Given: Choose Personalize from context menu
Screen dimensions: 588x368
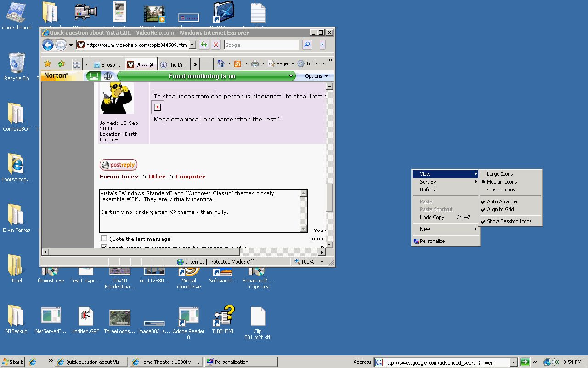Looking at the screenshot, I should [x=446, y=241].
